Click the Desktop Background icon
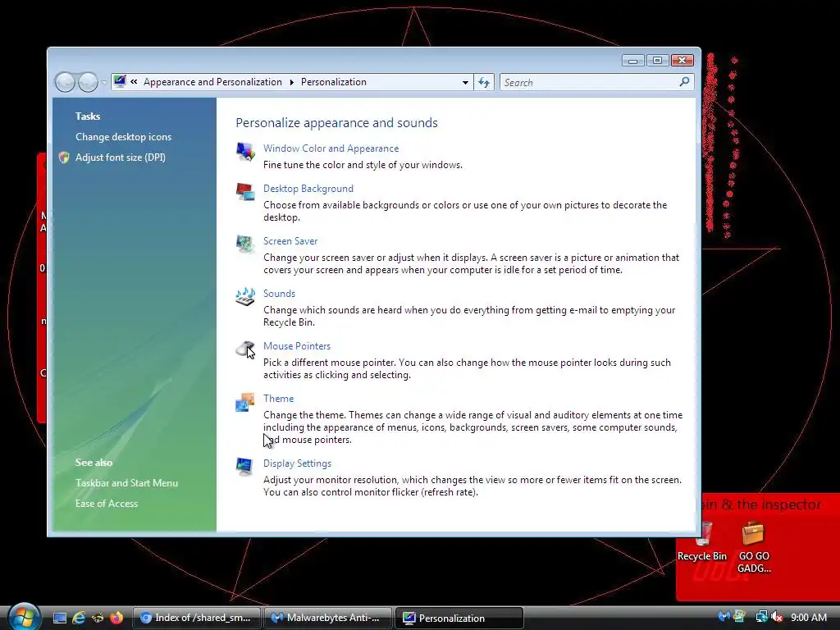The width and height of the screenshot is (840, 630). tap(245, 192)
